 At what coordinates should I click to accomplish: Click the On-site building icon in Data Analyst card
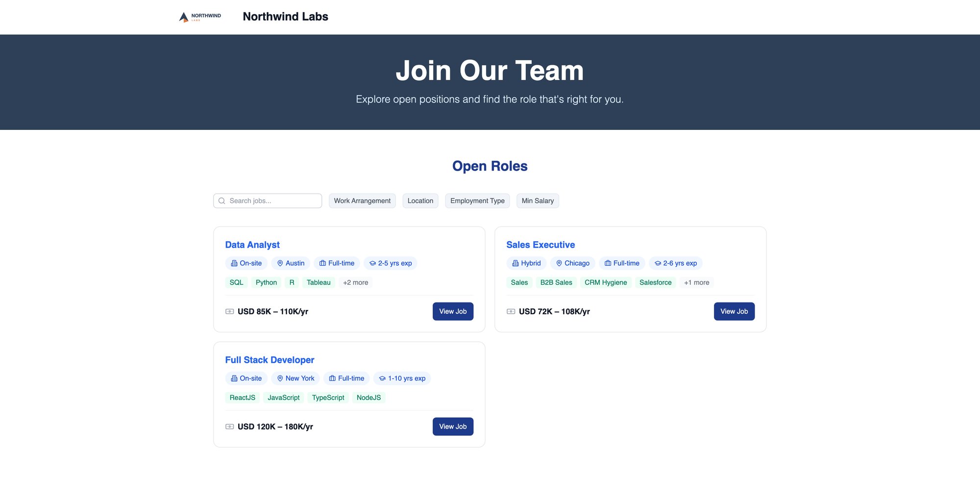pyautogui.click(x=234, y=263)
